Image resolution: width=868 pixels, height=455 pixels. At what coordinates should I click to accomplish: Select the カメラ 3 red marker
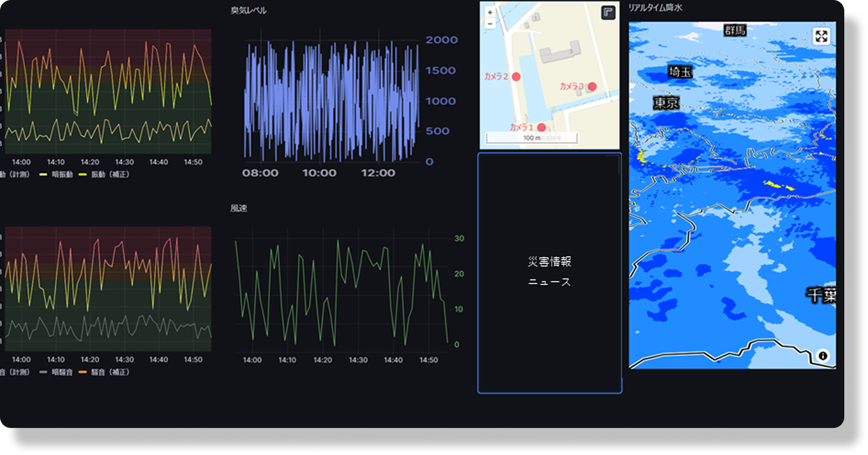click(592, 87)
